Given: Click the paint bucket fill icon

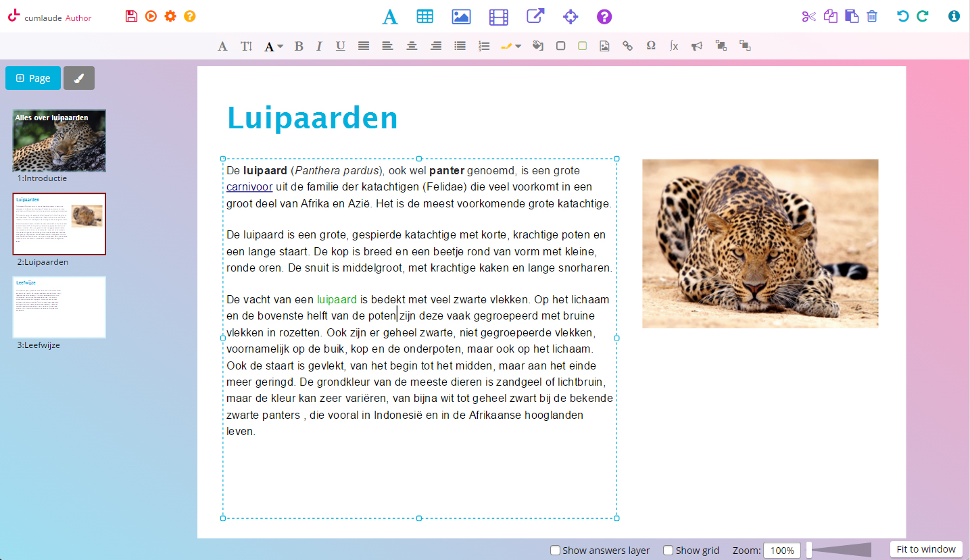Looking at the screenshot, I should [538, 46].
